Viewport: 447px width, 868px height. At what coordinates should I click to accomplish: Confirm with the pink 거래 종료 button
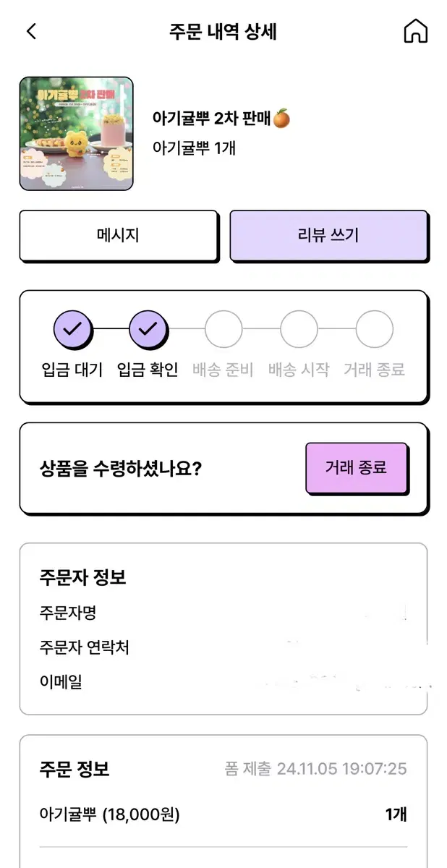pyautogui.click(x=357, y=468)
